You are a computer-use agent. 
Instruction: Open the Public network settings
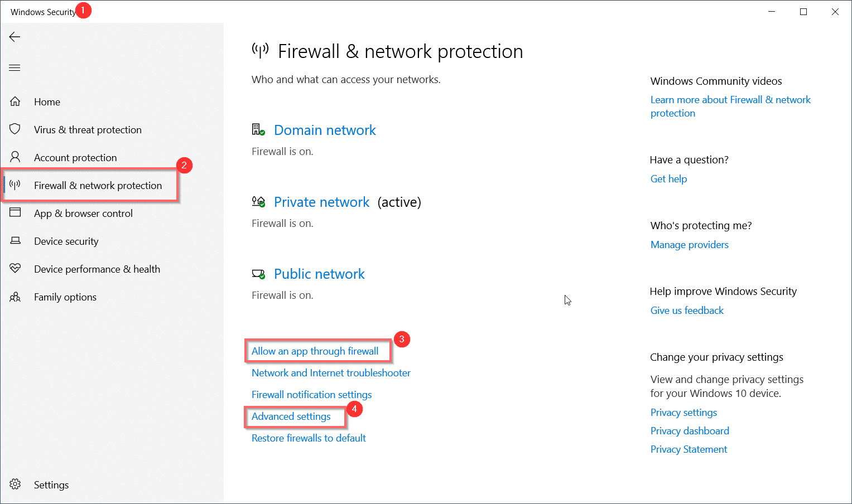(x=319, y=274)
